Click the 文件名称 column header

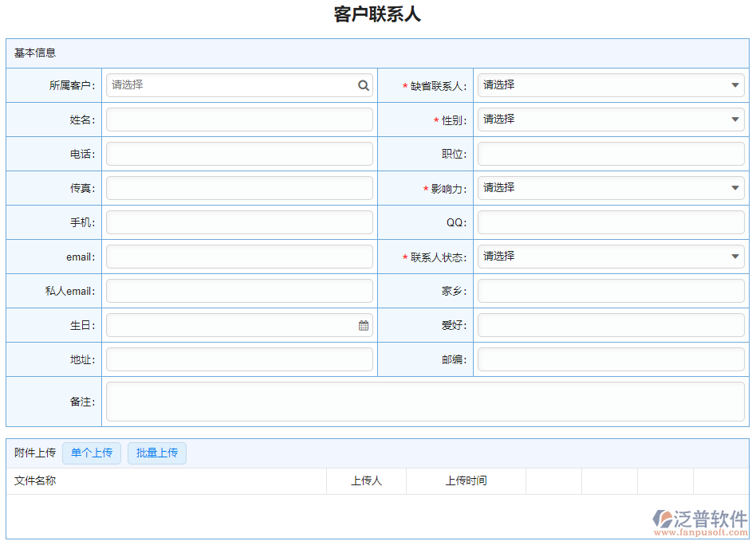pos(34,481)
